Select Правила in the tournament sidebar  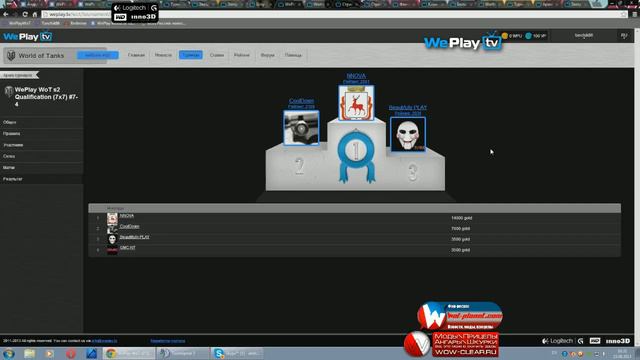click(11, 133)
